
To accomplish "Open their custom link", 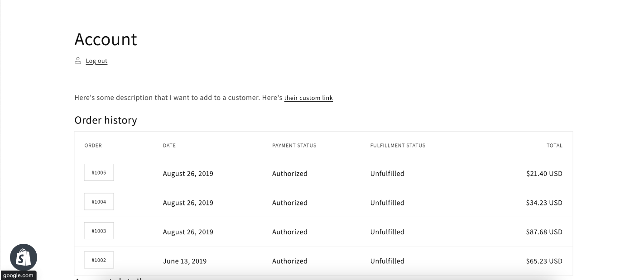I will click(x=308, y=98).
